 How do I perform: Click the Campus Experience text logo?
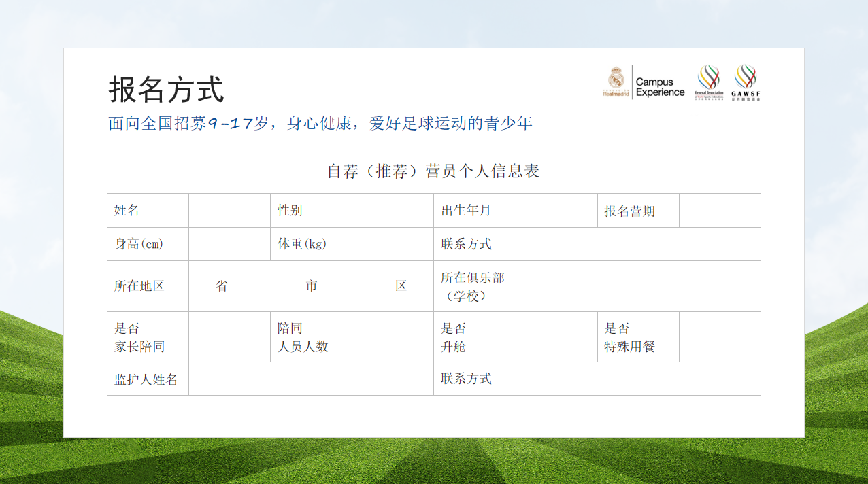pyautogui.click(x=659, y=87)
